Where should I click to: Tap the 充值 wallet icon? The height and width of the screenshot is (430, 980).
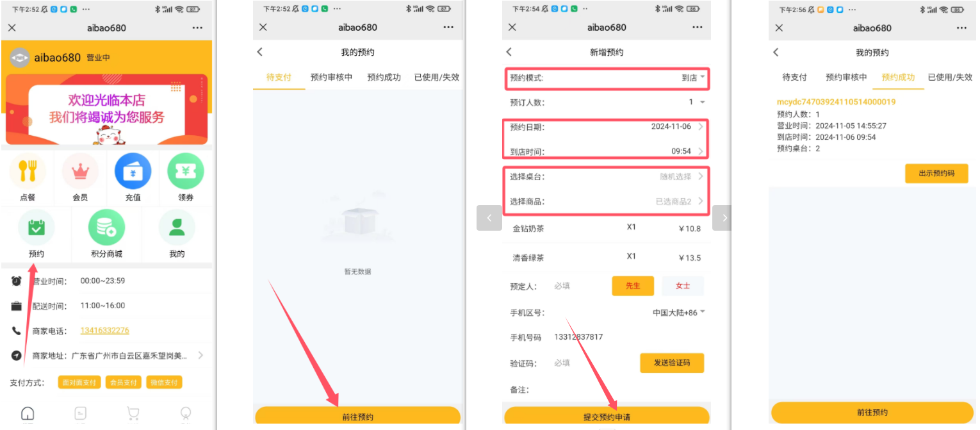coord(133,171)
